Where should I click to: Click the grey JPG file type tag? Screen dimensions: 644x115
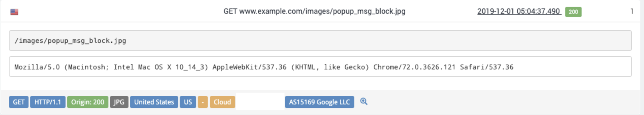pos(119,102)
